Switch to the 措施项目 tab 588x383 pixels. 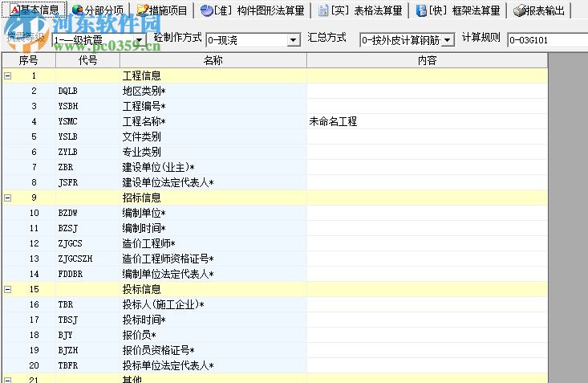(x=161, y=10)
